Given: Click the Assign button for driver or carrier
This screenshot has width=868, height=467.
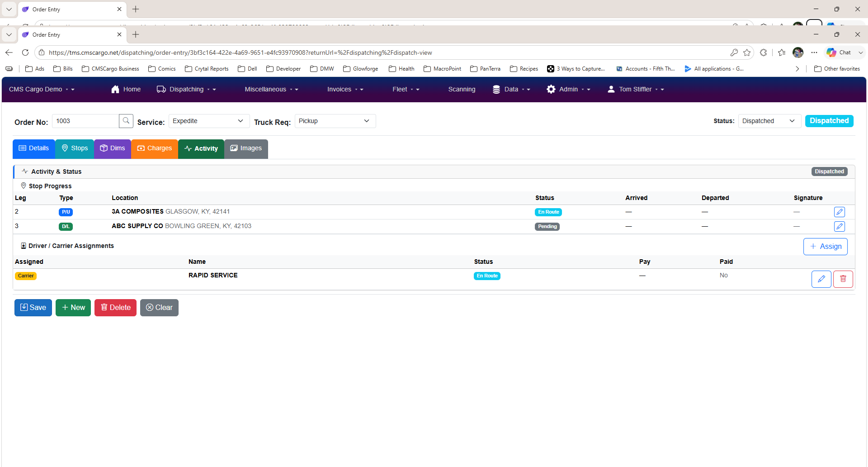Looking at the screenshot, I should [x=826, y=247].
